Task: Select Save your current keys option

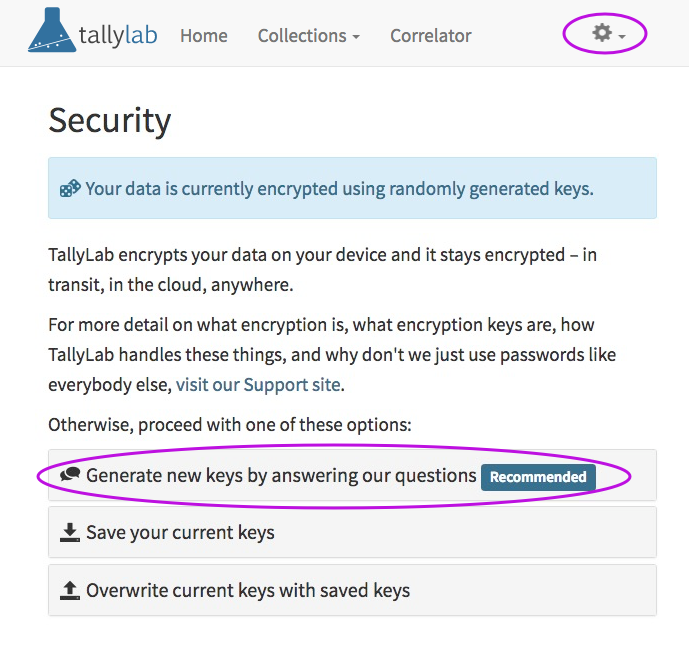Action: (352, 532)
